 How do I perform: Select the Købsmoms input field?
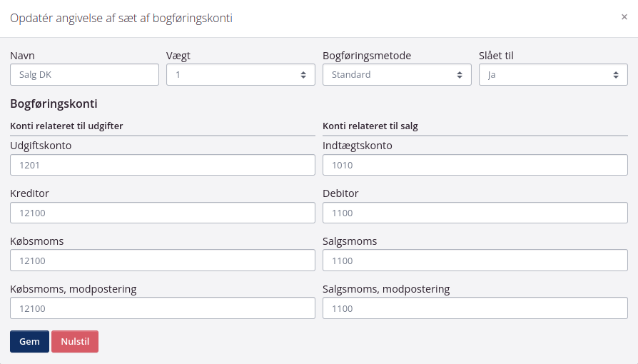pos(162,261)
